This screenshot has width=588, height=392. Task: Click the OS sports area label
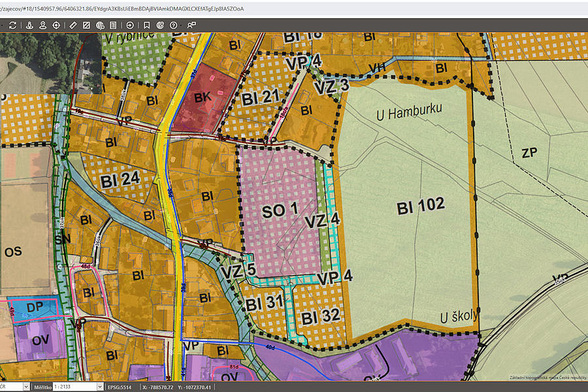coord(13,252)
